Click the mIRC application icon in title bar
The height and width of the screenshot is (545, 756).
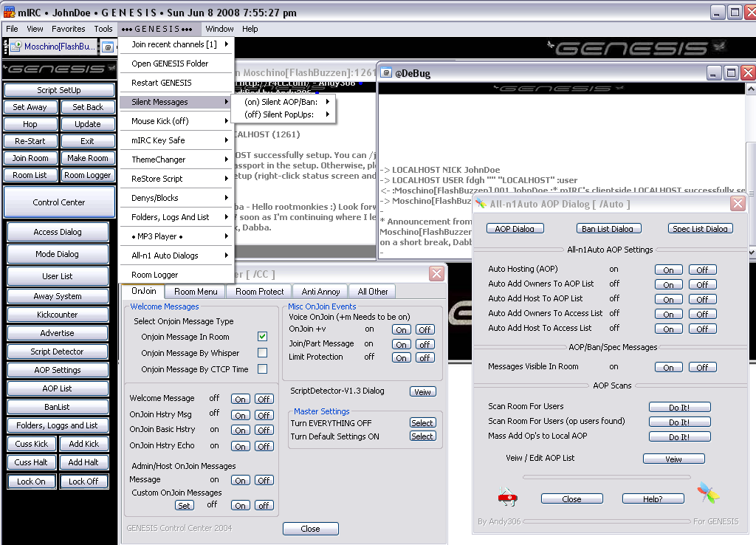pyautogui.click(x=9, y=12)
